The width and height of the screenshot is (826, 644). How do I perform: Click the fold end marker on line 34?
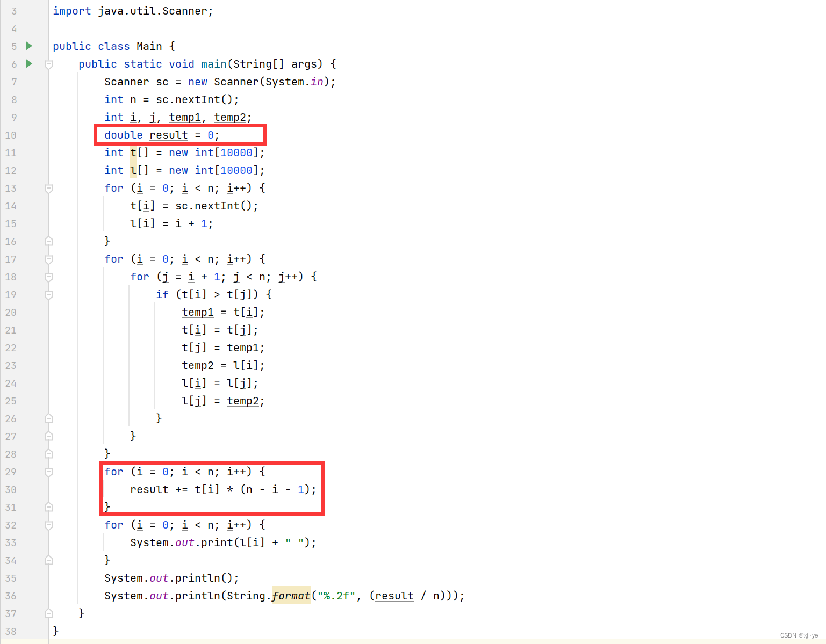click(x=48, y=560)
